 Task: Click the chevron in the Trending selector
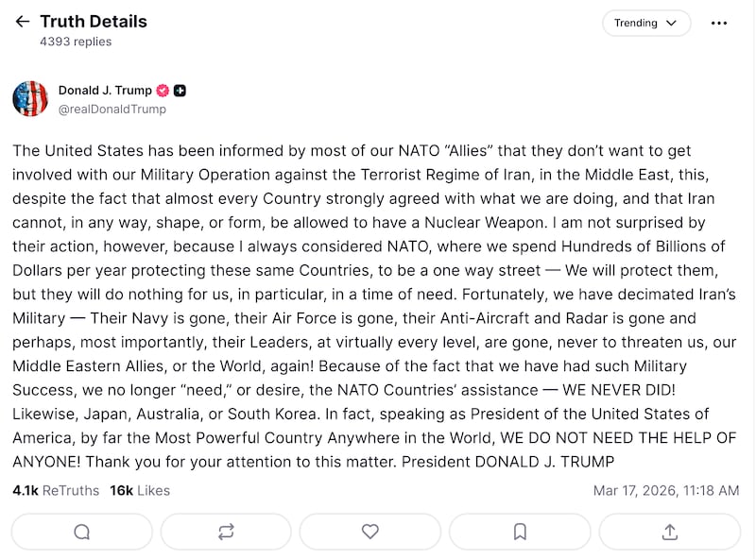(672, 23)
